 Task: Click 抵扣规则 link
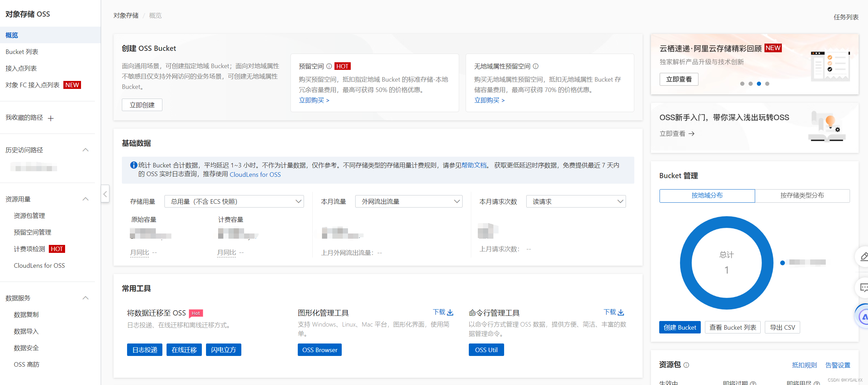pos(804,365)
